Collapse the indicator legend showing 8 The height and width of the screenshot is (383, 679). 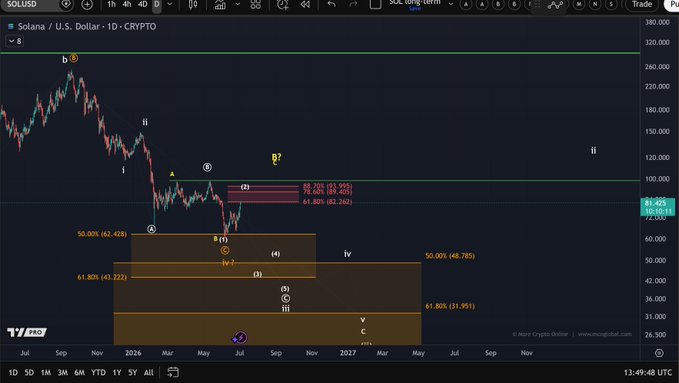tap(15, 41)
